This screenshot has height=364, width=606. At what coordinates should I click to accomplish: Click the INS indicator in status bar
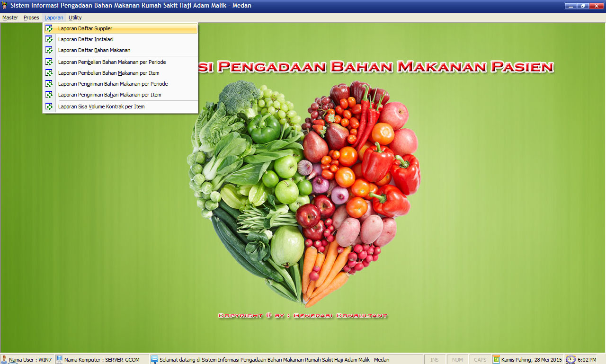click(x=434, y=360)
